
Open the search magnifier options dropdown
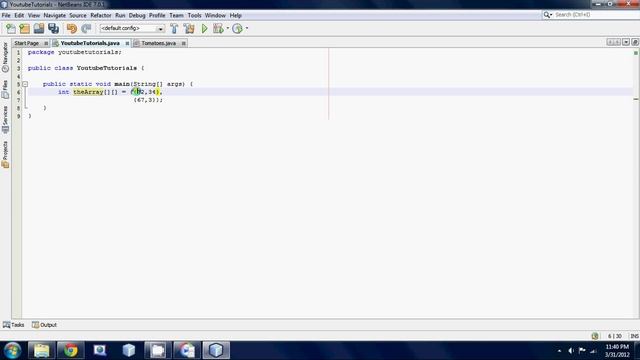click(x=547, y=15)
